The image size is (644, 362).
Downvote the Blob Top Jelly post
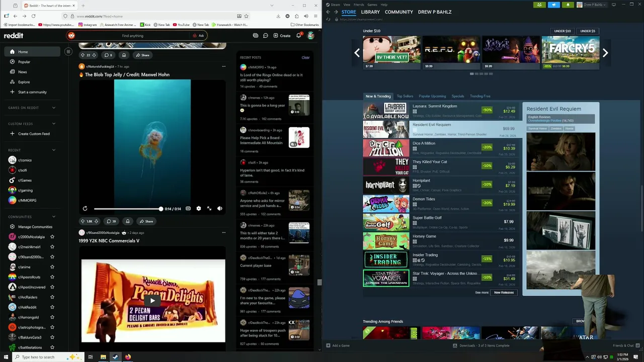click(96, 221)
